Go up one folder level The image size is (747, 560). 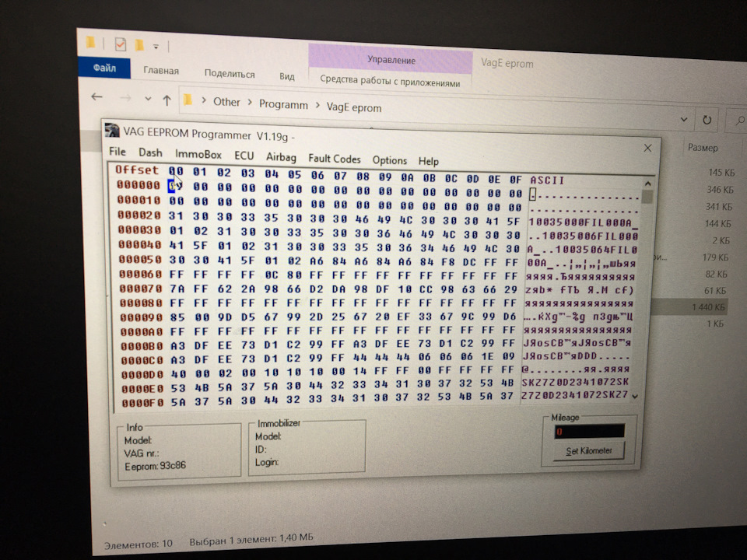[167, 100]
